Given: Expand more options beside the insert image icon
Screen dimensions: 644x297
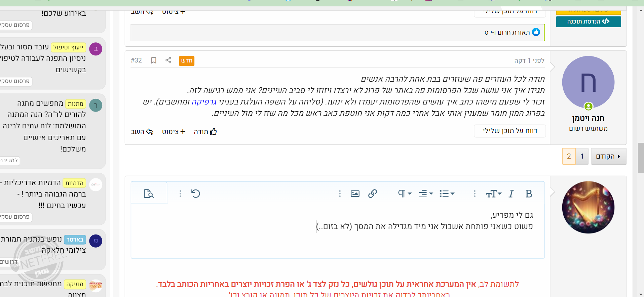Looking at the screenshot, I should 340,194.
